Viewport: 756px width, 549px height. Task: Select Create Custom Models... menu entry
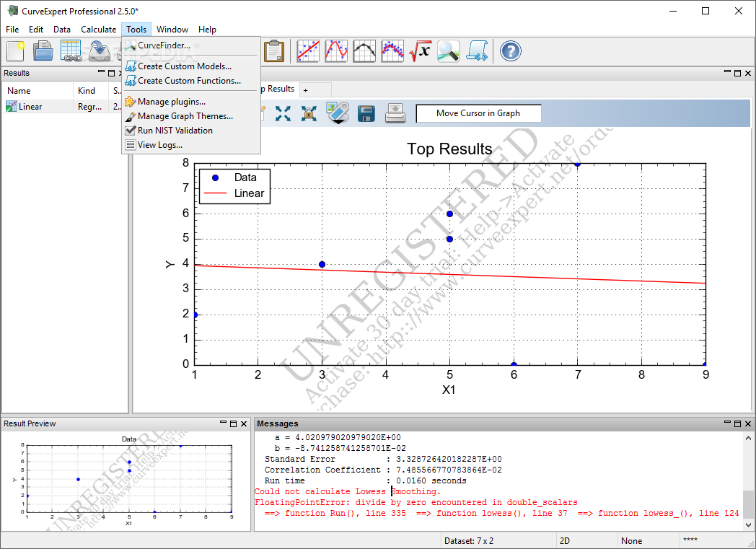click(191, 66)
